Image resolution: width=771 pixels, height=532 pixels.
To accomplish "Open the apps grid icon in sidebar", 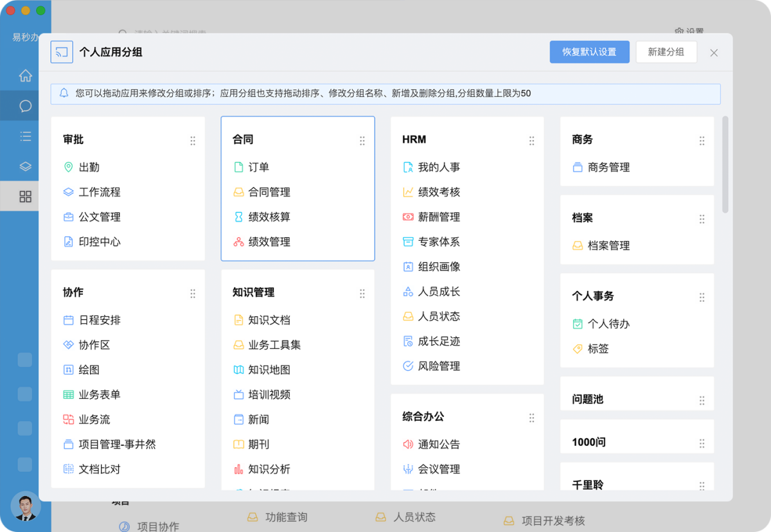I will coord(25,197).
